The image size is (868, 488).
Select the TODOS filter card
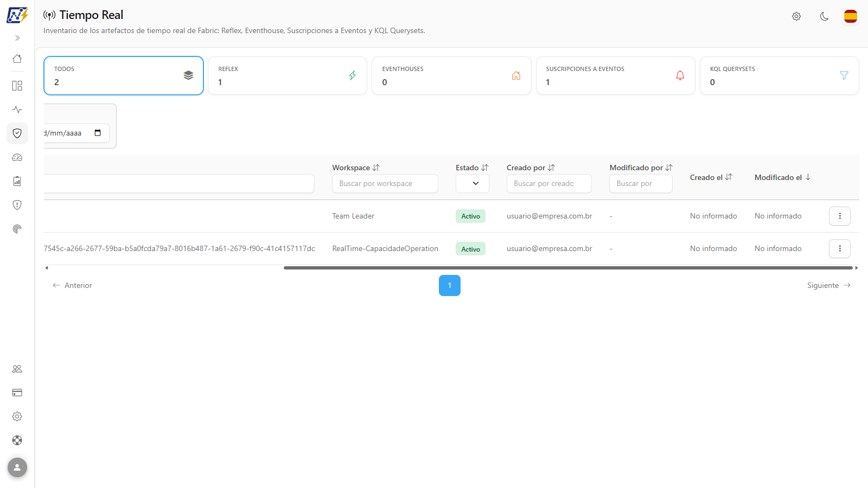pyautogui.click(x=124, y=76)
